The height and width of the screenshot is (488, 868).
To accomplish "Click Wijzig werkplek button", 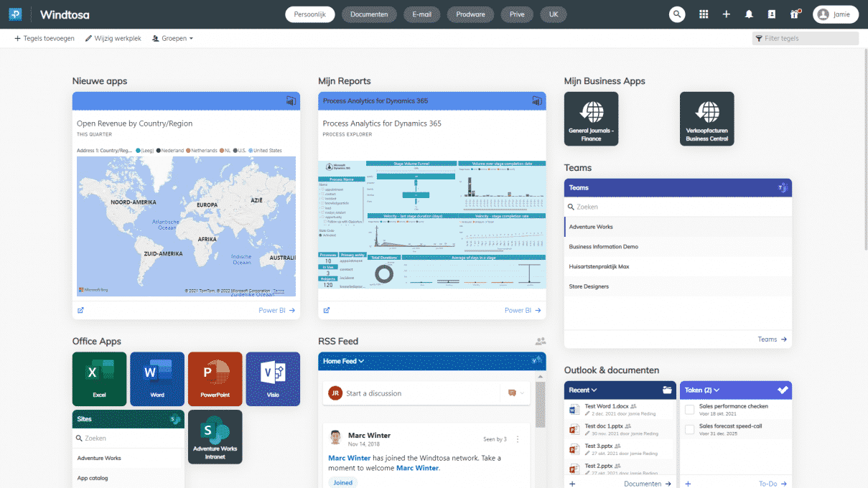I will coord(113,39).
